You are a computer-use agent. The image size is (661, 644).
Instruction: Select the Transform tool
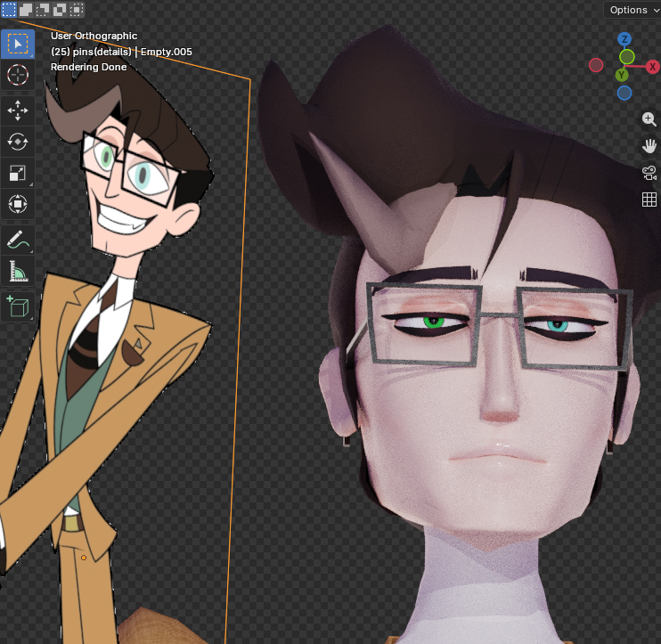point(17,204)
